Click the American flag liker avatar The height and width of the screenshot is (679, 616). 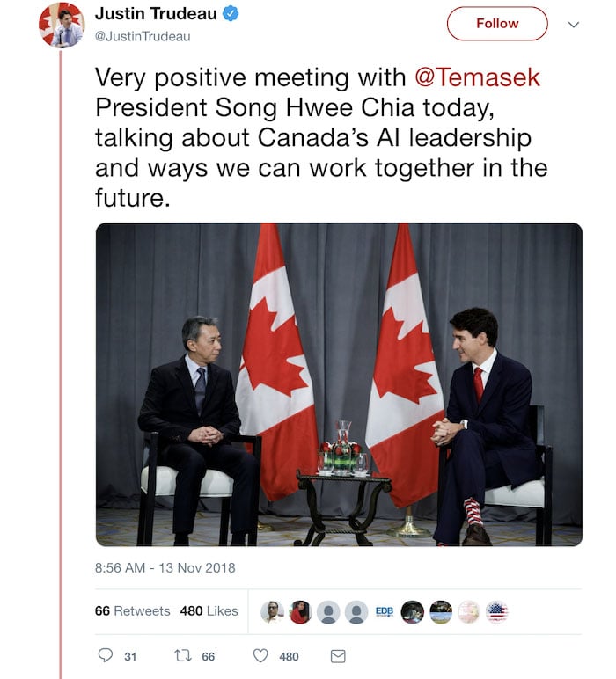tap(497, 611)
